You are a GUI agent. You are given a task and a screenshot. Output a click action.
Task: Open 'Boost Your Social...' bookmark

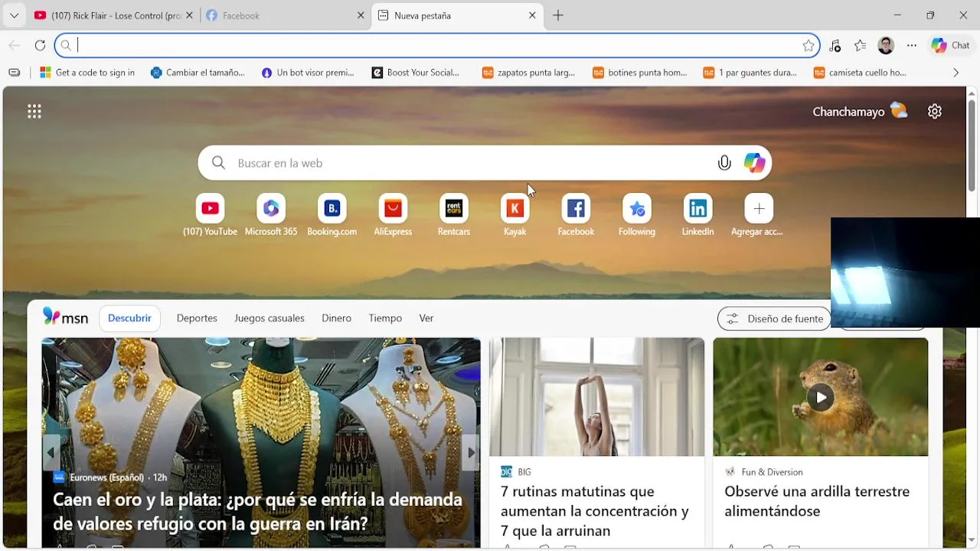click(416, 73)
